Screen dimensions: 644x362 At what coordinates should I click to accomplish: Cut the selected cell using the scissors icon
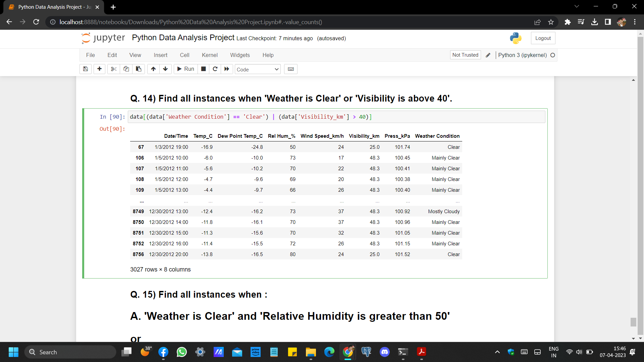click(x=114, y=69)
